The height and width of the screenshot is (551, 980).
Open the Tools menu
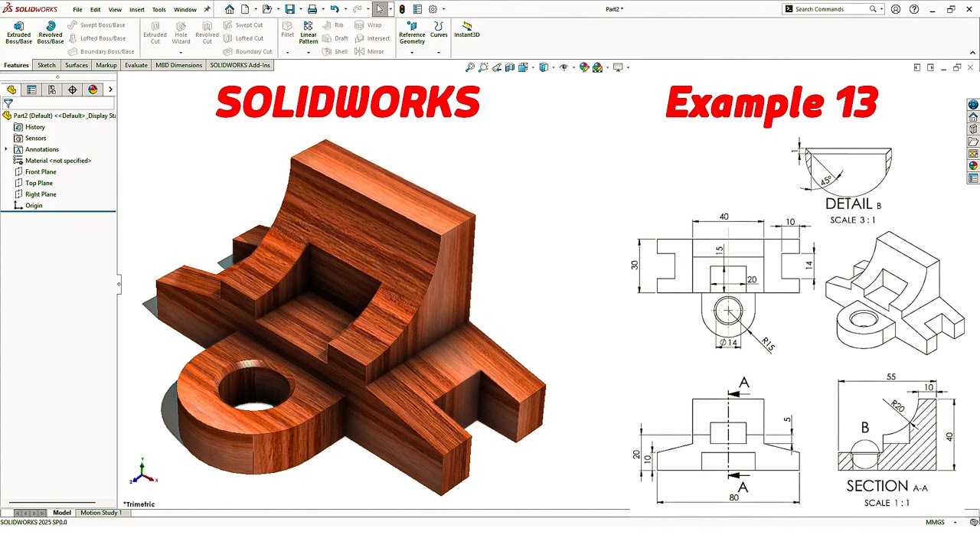158,10
